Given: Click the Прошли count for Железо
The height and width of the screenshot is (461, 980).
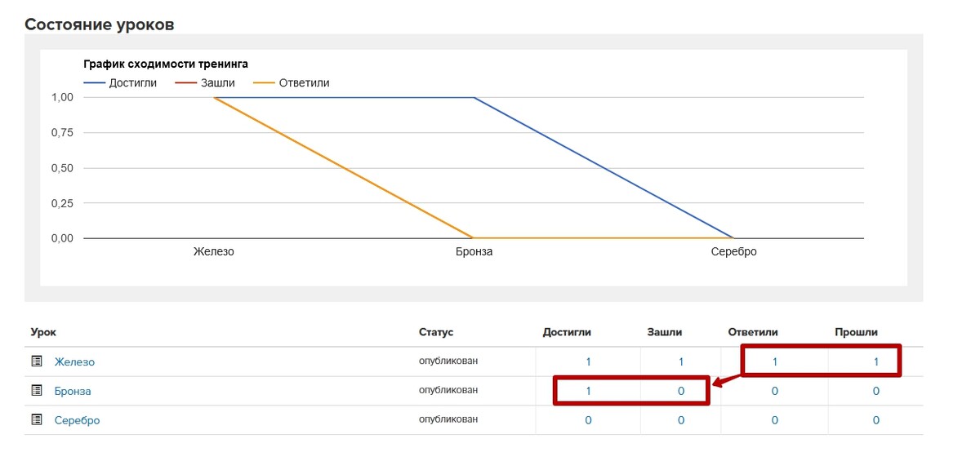Looking at the screenshot, I should (876, 361).
